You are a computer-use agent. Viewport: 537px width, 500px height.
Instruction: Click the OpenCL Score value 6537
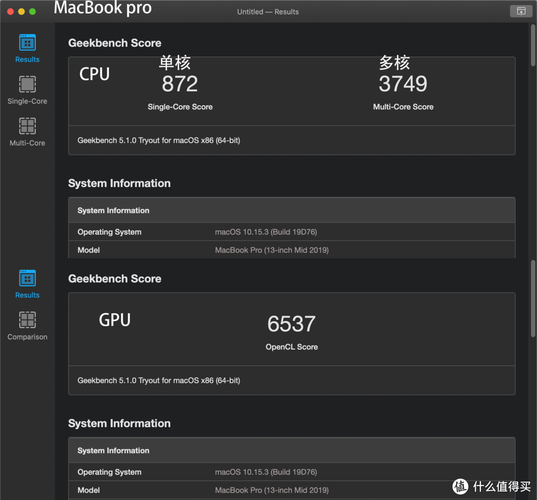(x=291, y=324)
